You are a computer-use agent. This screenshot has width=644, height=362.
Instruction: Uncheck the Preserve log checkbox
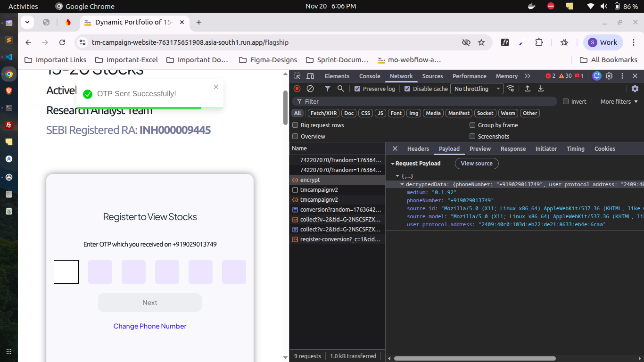click(x=357, y=89)
